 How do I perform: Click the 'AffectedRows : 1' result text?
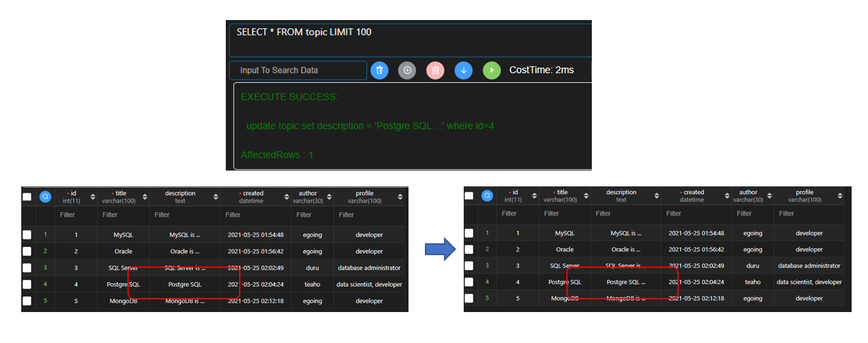277,155
